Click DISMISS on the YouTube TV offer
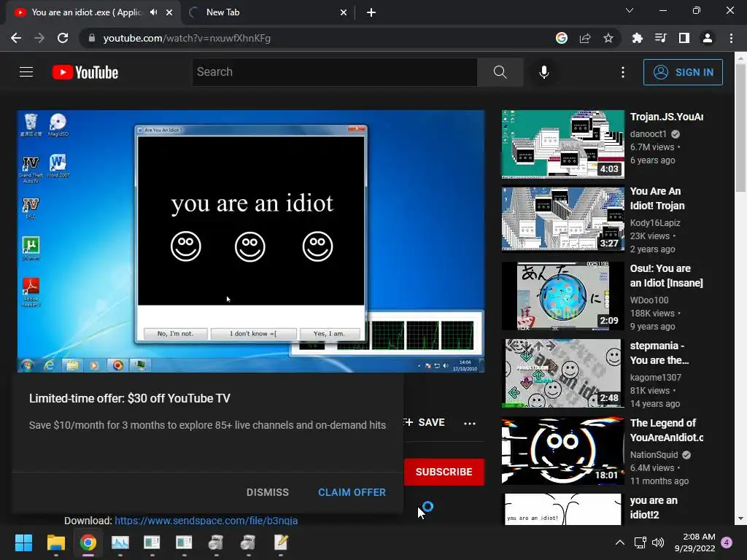Screen dimensions: 747x560 coord(267,492)
